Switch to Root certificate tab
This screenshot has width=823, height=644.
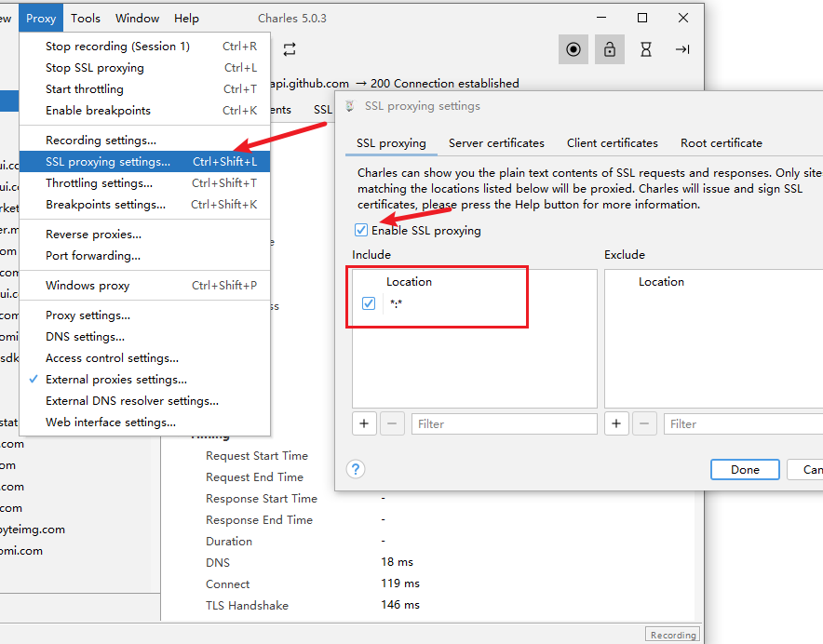point(722,143)
